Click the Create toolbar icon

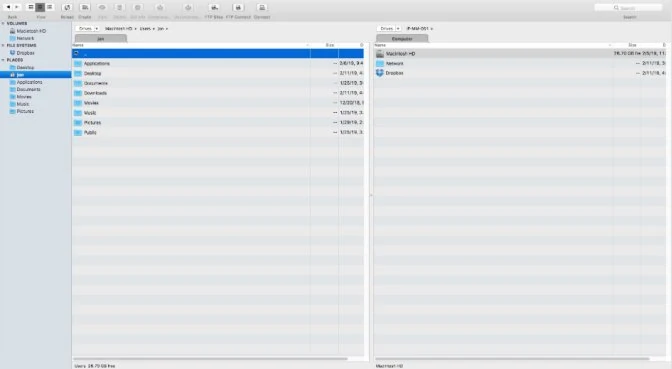[85, 8]
